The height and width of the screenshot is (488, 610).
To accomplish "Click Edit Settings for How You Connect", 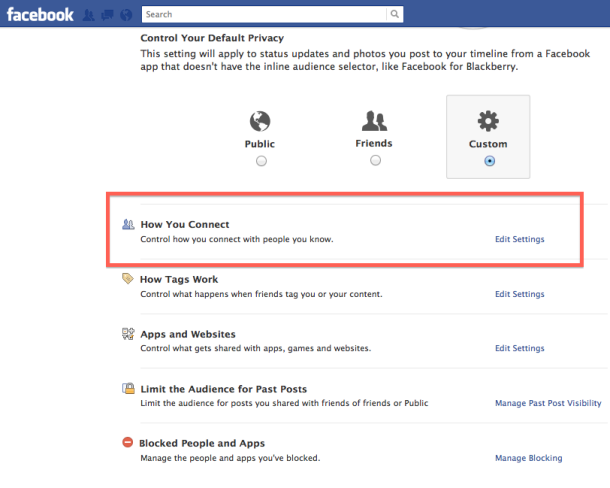I will pyautogui.click(x=520, y=240).
